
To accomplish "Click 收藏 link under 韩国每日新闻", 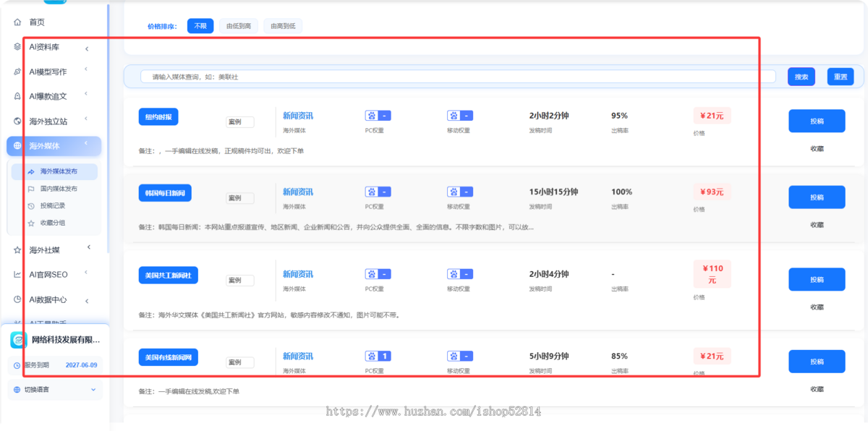I will click(817, 224).
